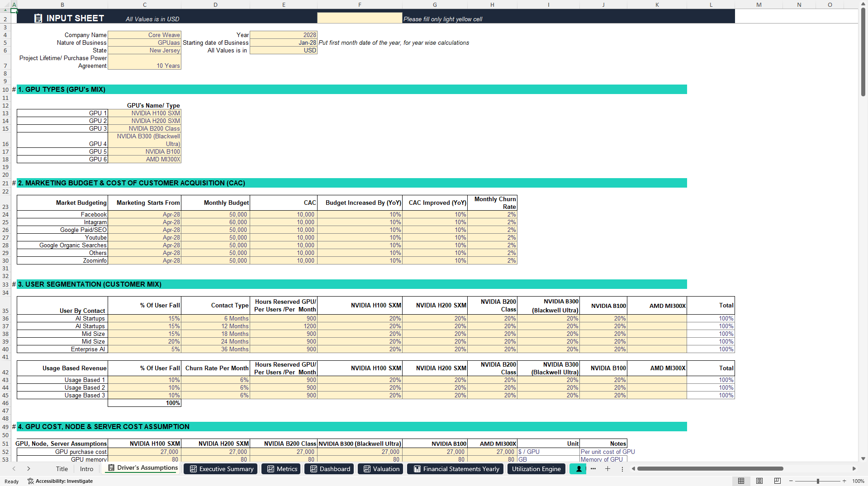This screenshot has height=486, width=868.
Task: Select column C header
Action: (145, 5)
